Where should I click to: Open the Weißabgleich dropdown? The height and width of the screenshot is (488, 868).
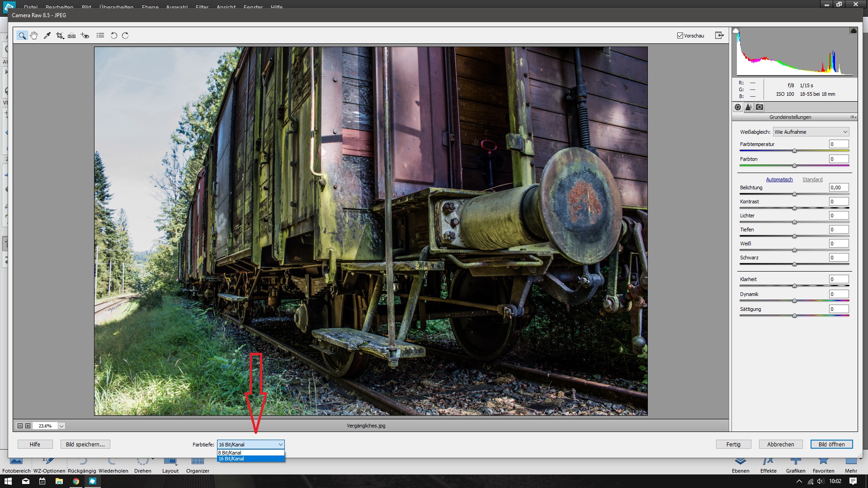(x=811, y=132)
